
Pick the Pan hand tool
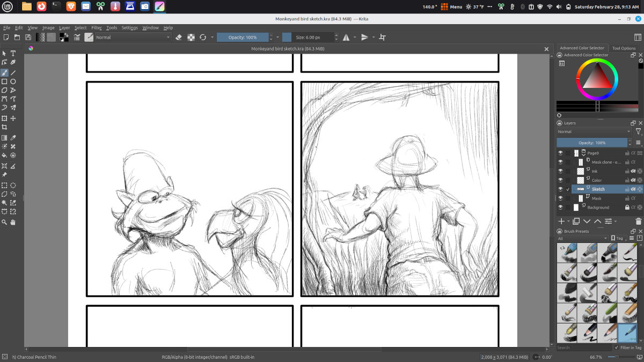[x=13, y=222]
